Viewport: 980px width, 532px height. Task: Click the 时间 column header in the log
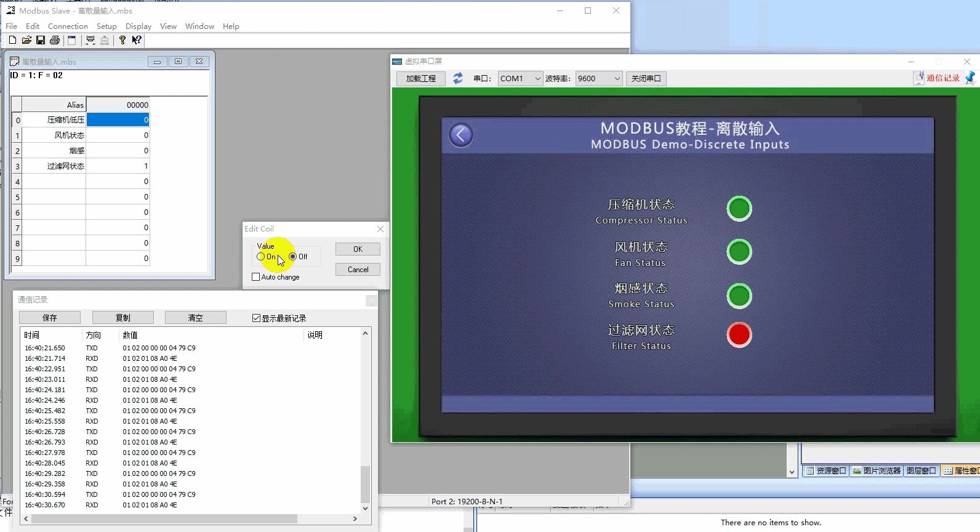51,335
